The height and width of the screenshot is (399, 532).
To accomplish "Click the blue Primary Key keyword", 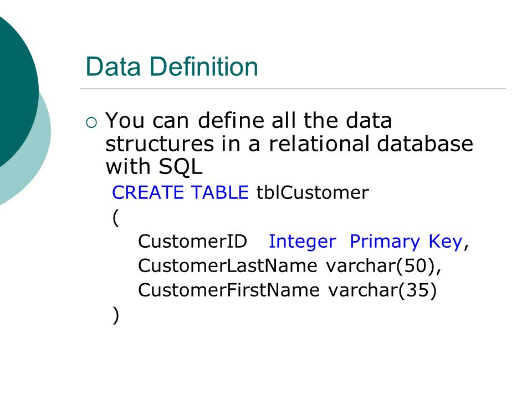I will pos(406,242).
